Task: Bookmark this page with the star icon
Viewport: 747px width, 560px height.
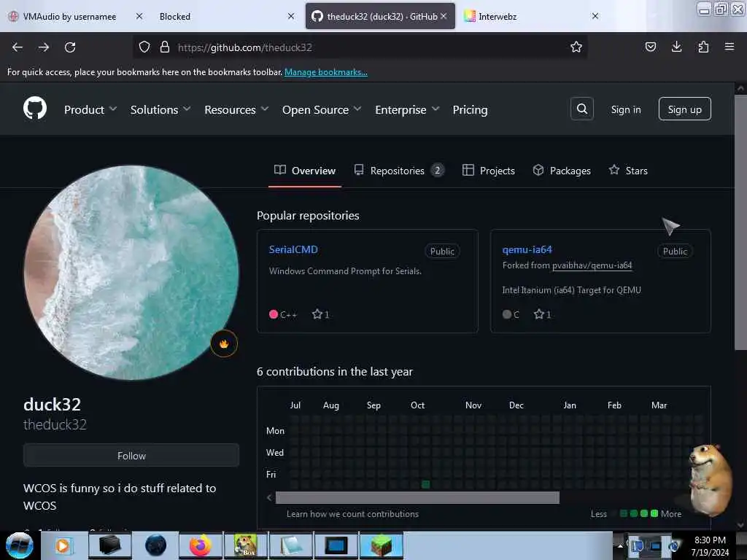Action: (576, 47)
